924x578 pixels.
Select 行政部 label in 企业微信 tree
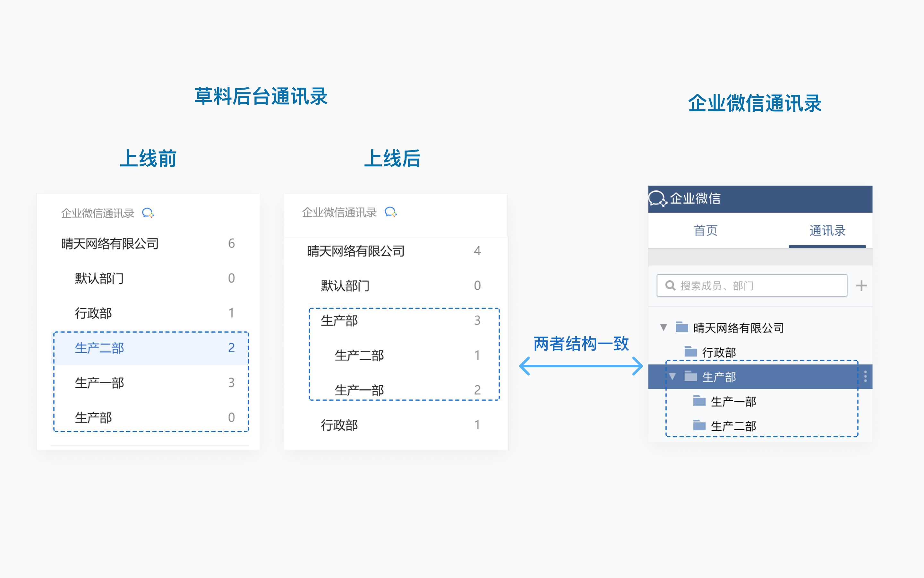point(719,352)
